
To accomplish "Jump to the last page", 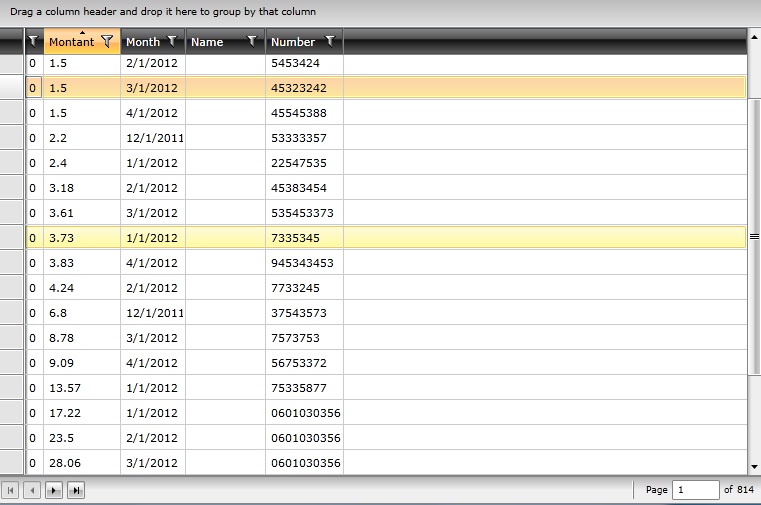I will coord(76,490).
